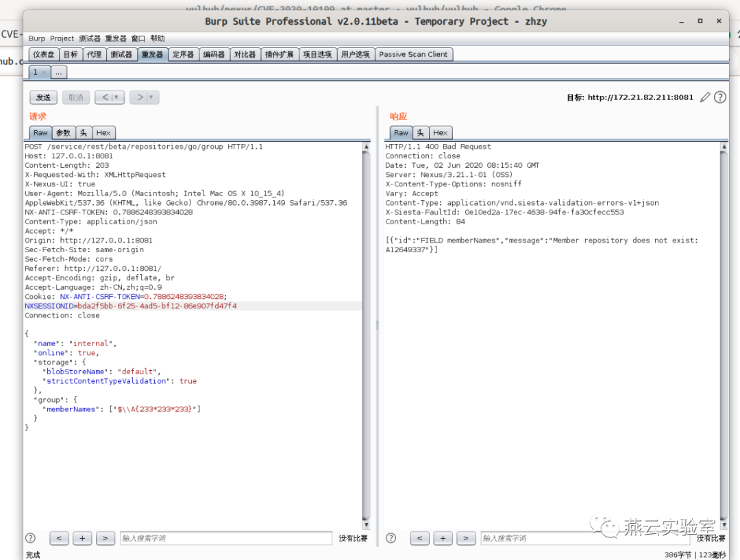740x560 pixels.
Task: Select response Raw view tab
Action: (401, 133)
